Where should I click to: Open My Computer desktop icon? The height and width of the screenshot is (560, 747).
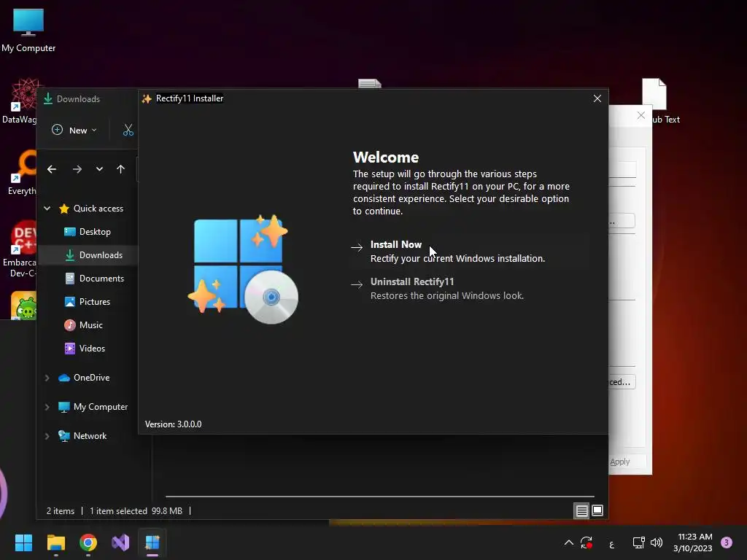[x=28, y=30]
